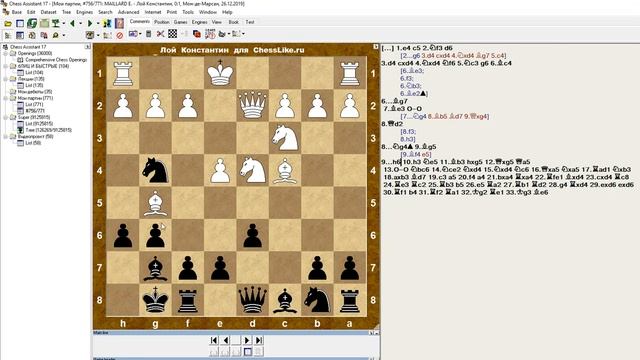This screenshot has height=360, width=640.
Task: Open the Search menu
Action: [105, 12]
